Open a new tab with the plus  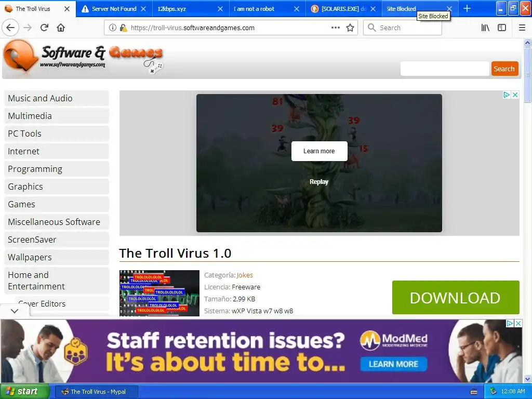(x=467, y=8)
